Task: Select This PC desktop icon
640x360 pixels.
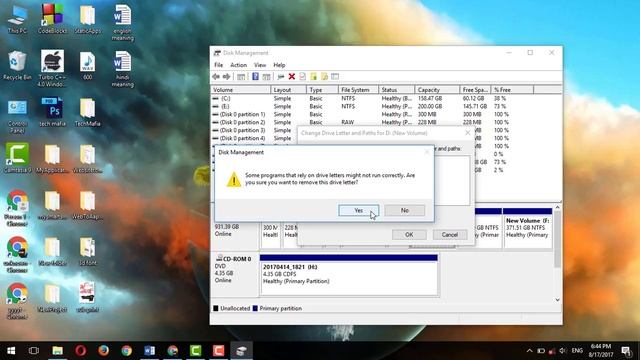Action: (17, 19)
